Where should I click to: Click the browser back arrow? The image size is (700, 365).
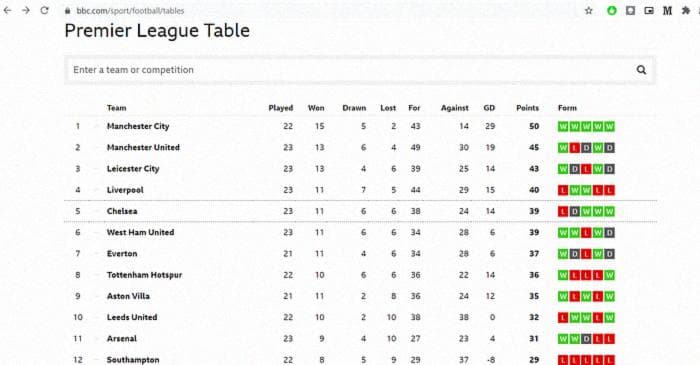[x=7, y=10]
